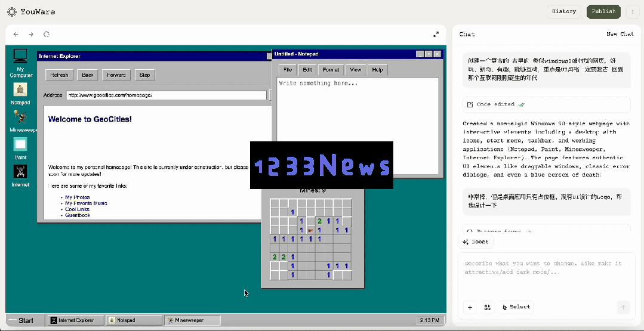Click the preview forward arrow

tap(31, 35)
